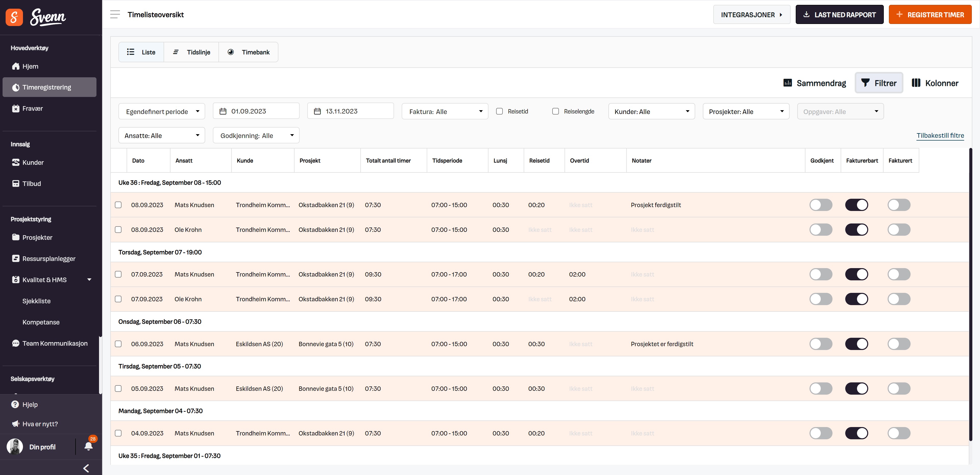Click the Kvalitet & HMS icon
The image size is (980, 475).
coord(16,280)
